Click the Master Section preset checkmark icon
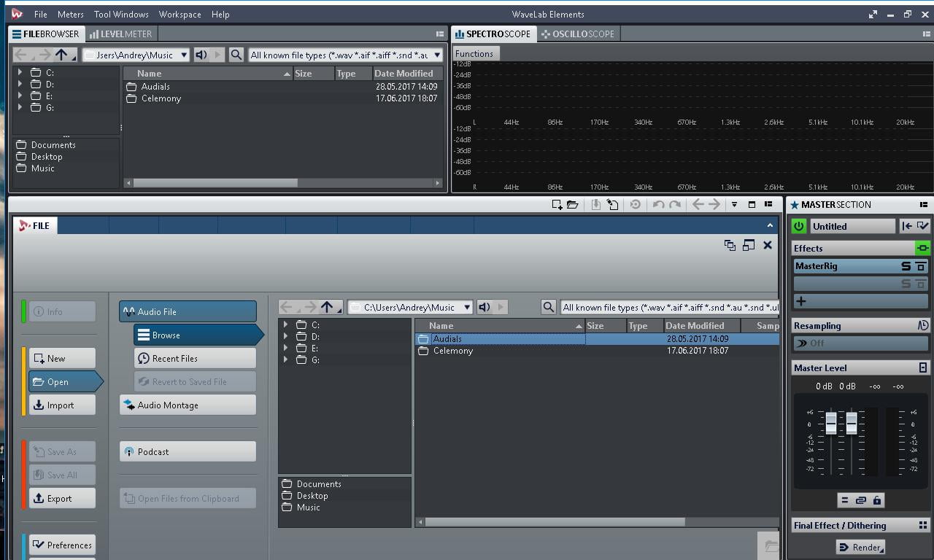 tap(923, 226)
